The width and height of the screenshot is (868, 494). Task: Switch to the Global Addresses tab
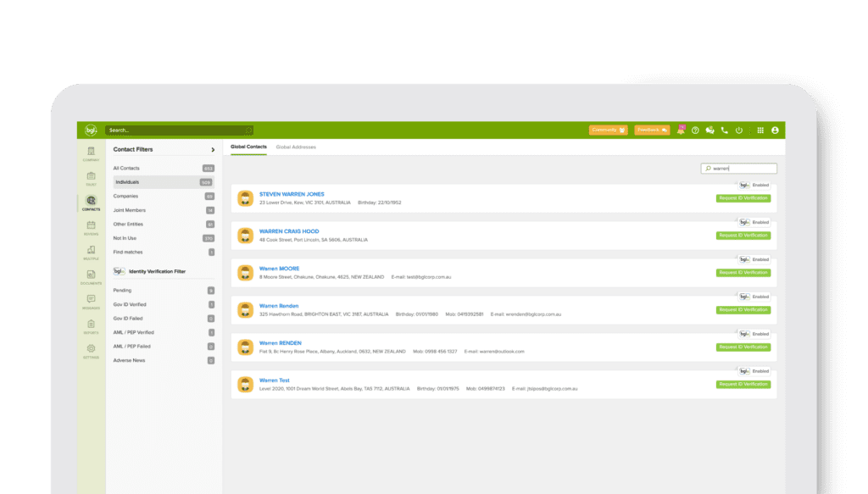(x=296, y=146)
